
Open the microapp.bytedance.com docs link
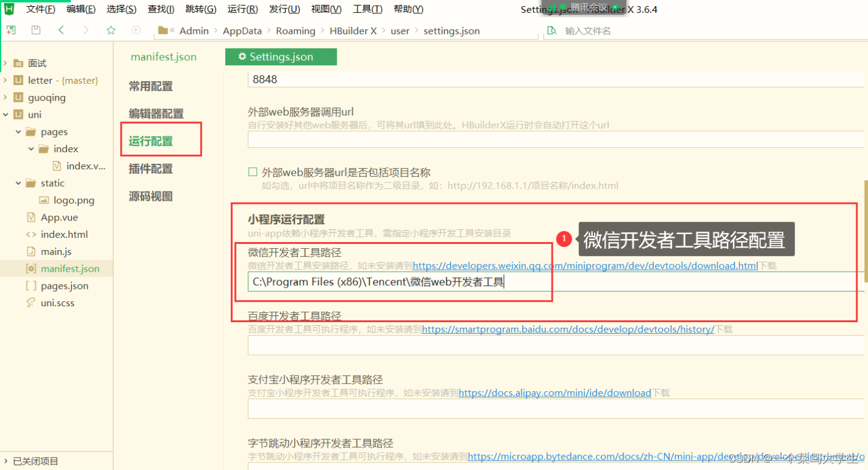point(666,456)
